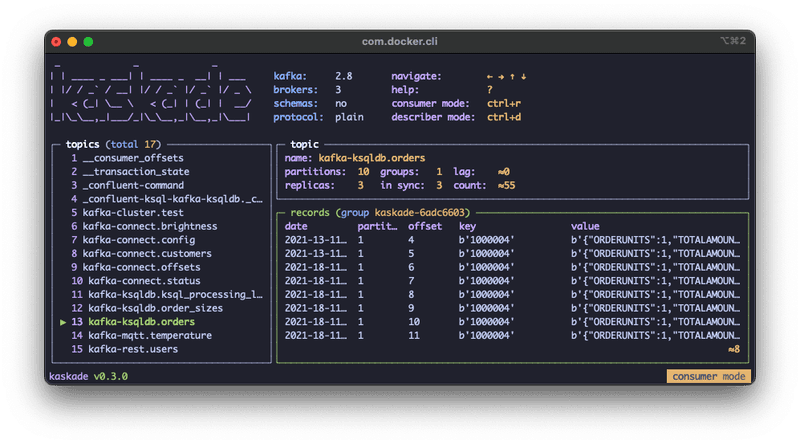This screenshot has height=444, width=800.
Task: Select the record row with offset 10
Action: (x=512, y=322)
